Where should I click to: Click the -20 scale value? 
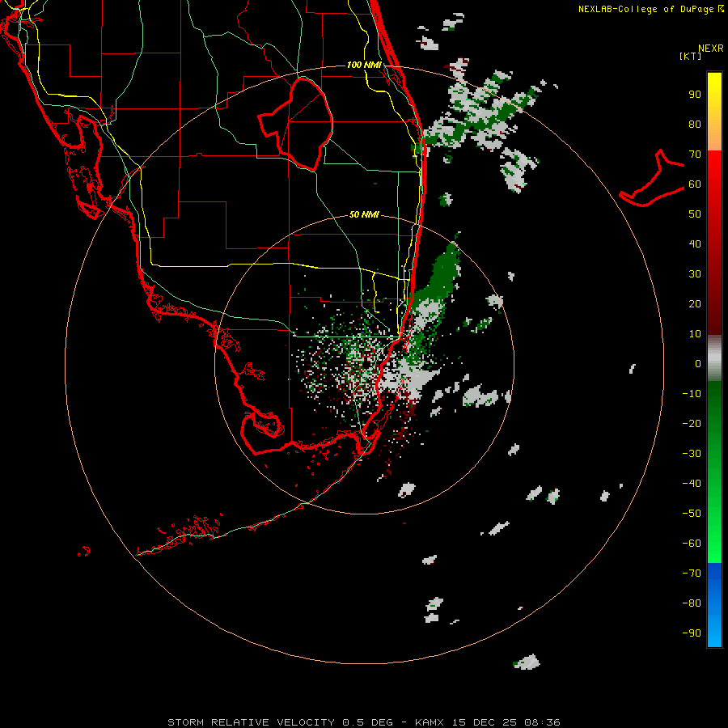pos(692,423)
